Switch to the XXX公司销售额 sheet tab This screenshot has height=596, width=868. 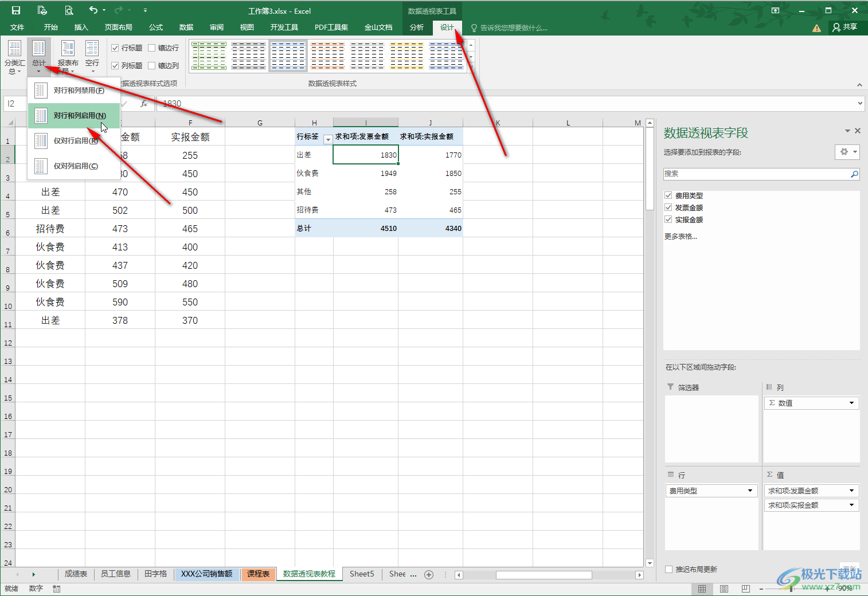[207, 574]
